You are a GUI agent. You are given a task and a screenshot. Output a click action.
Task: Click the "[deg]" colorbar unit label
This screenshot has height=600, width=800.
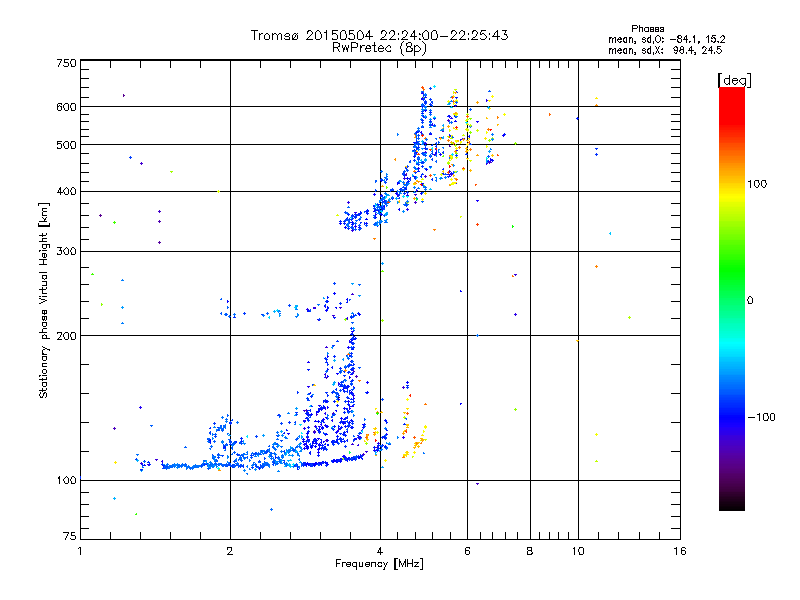click(734, 80)
